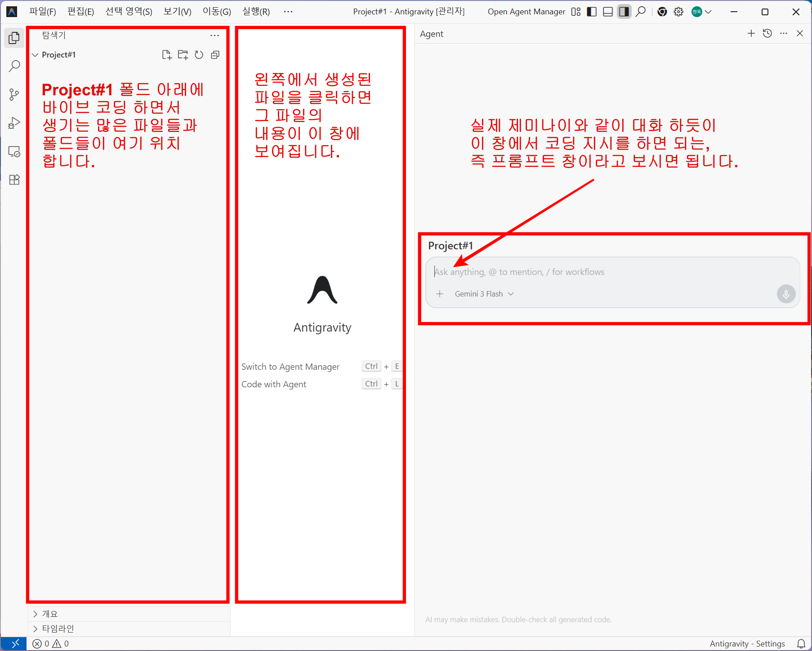Open the 실행(R) menu

click(256, 12)
